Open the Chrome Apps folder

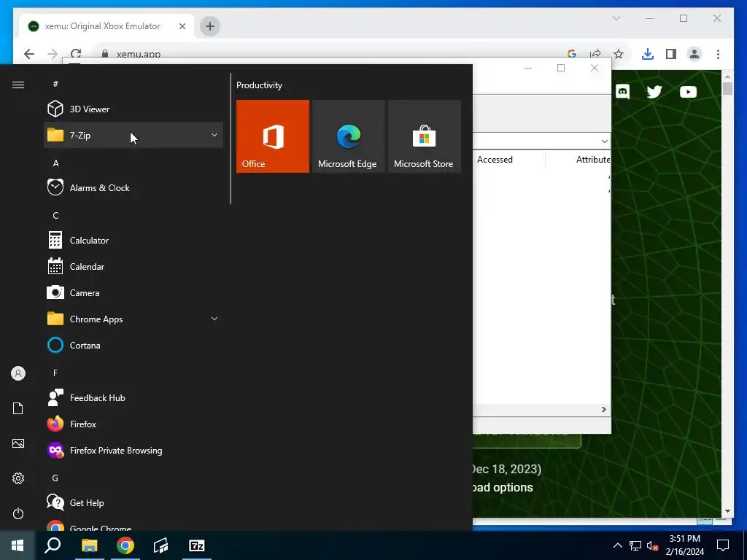[x=133, y=319]
